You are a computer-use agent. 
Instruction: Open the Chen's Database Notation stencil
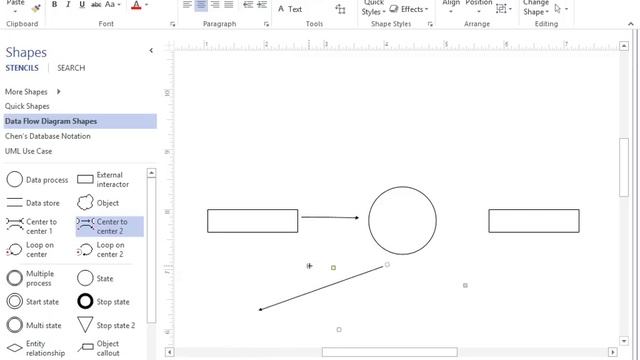pos(48,136)
